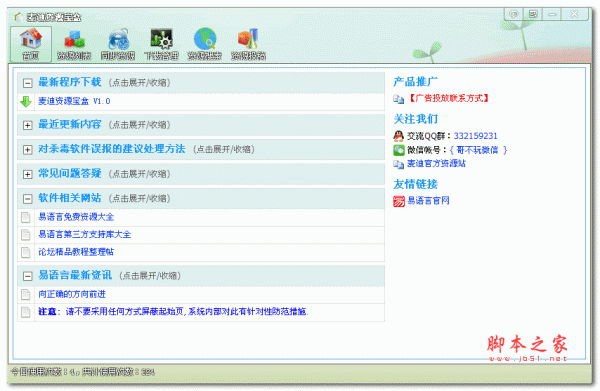
Task: Click the 软件相关网站 heading text
Action: 70,198
